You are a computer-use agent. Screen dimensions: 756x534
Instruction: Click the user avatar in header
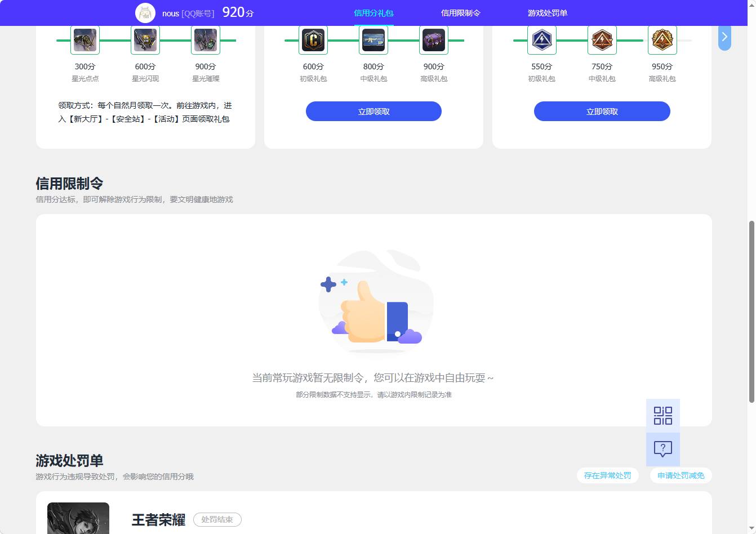(145, 13)
